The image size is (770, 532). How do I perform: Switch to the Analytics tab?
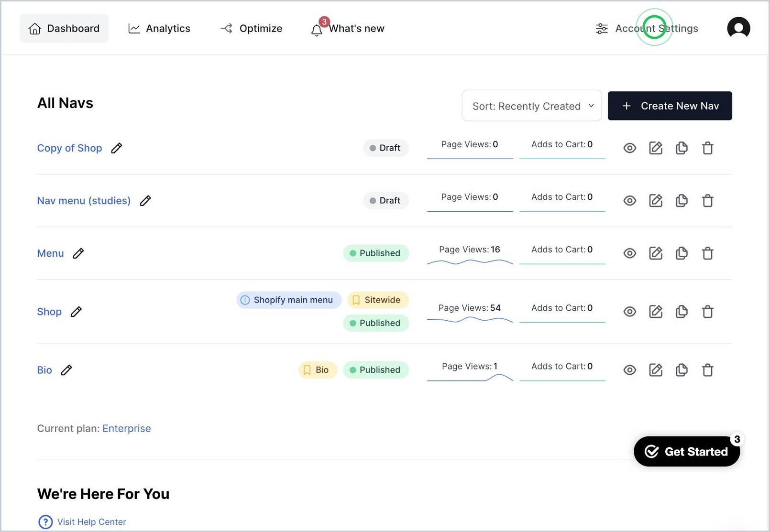(159, 28)
